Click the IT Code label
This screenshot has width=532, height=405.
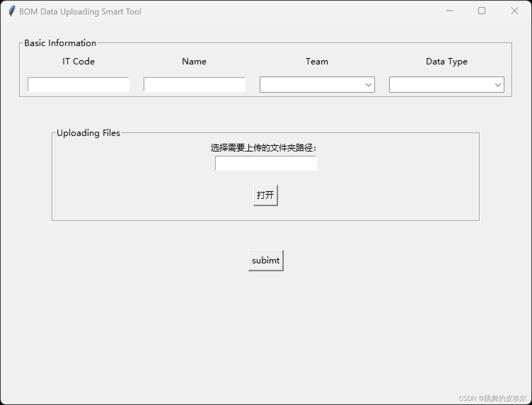79,61
